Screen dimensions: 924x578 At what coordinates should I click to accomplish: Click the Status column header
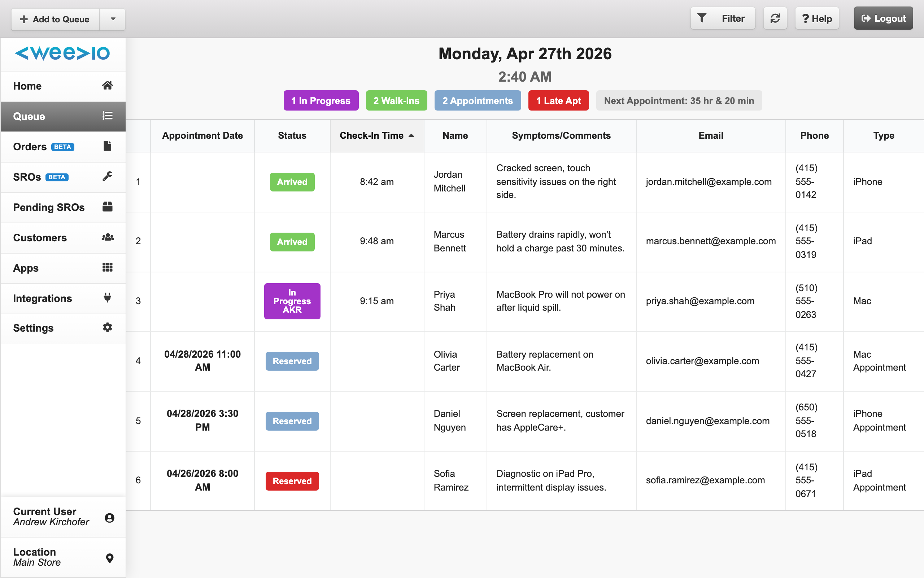(292, 136)
